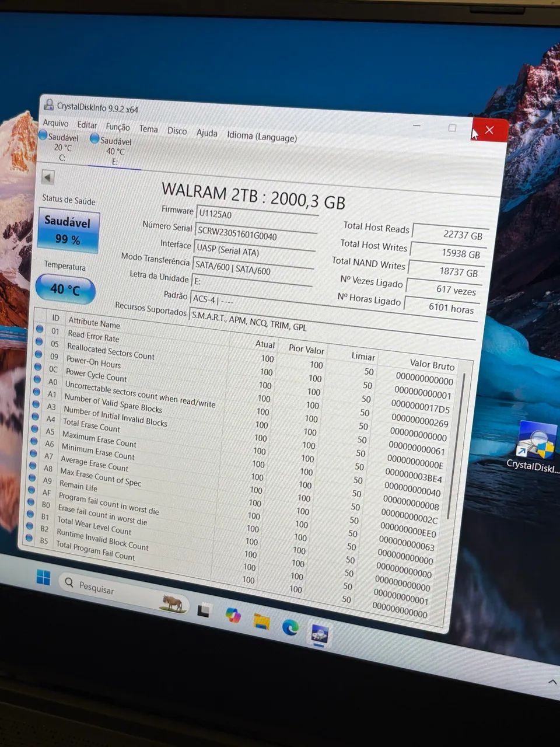The height and width of the screenshot is (747, 560).
Task: Click the status circle of attribute B0
Action: (x=30, y=502)
